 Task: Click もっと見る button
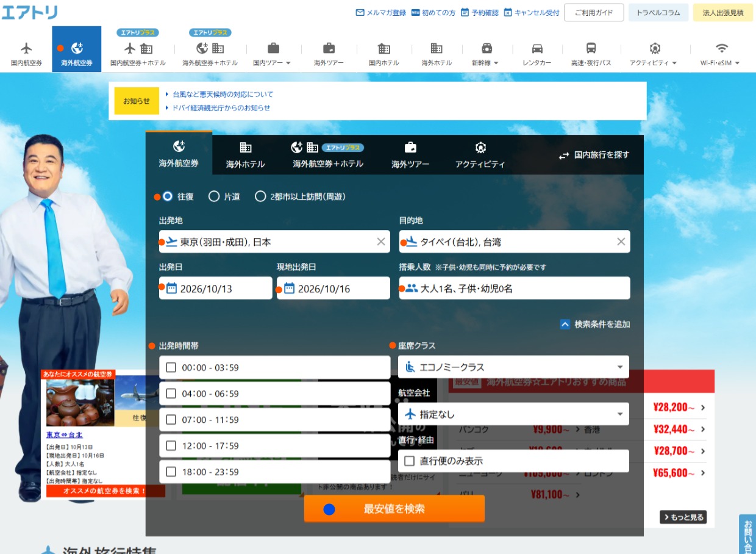point(683,517)
